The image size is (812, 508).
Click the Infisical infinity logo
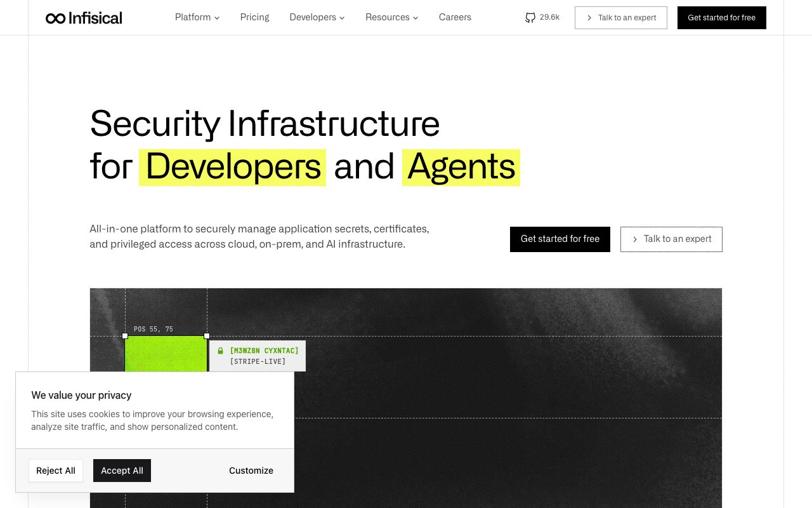tap(84, 18)
